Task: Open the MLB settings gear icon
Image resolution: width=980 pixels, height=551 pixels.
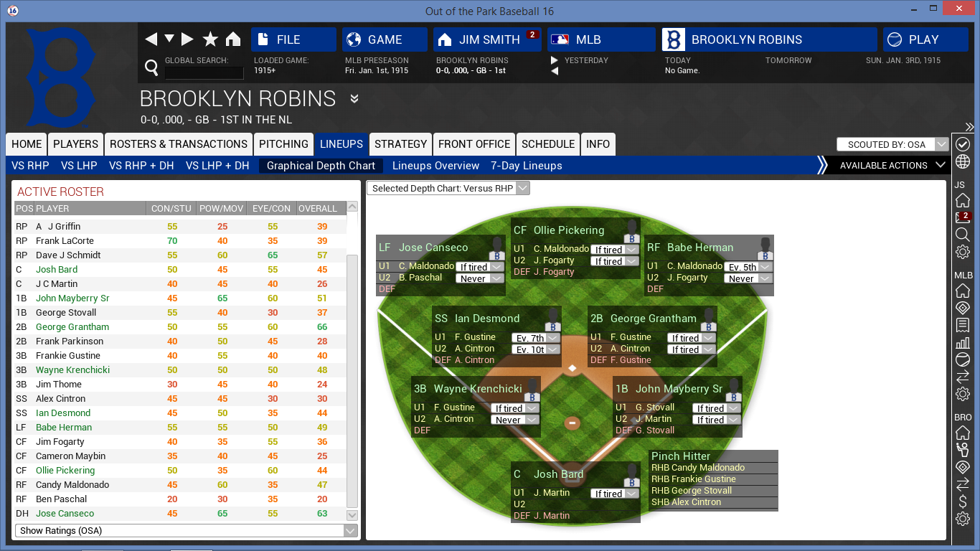Action: [963, 394]
